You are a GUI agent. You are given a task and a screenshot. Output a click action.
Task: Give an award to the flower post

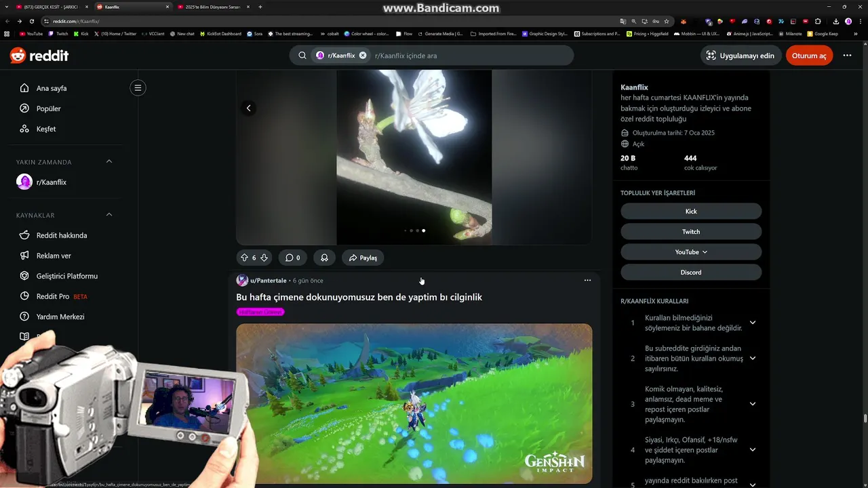click(324, 258)
